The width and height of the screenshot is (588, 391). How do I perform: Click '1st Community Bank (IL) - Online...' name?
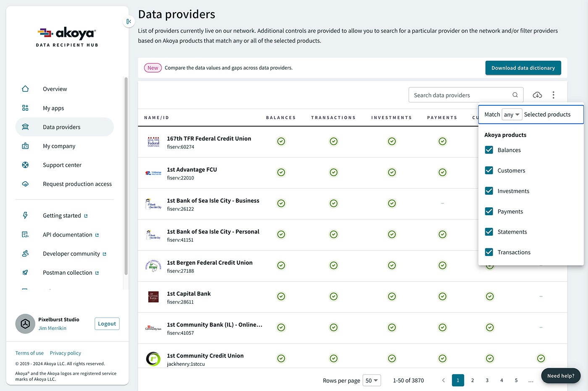coord(215,325)
